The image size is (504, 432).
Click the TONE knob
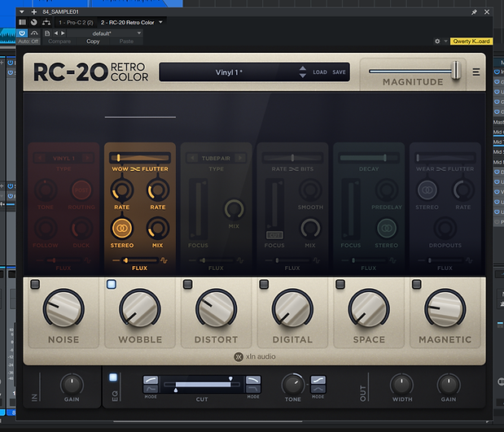292,385
